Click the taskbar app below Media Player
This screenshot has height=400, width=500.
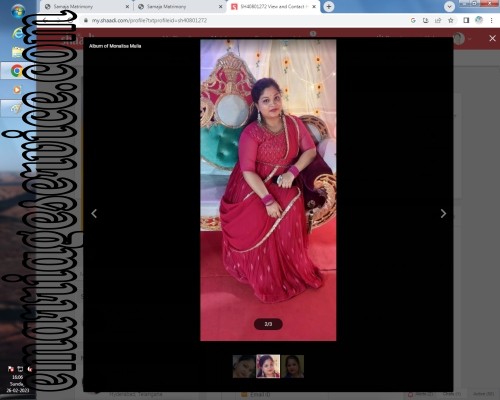point(16,108)
